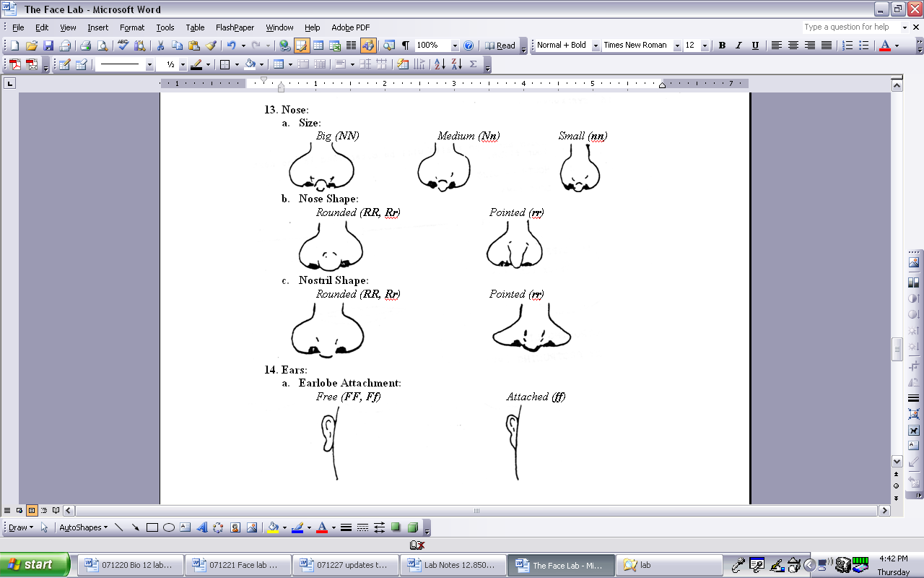Viewport: 924px width, 578px height.
Task: Click the Save icon in the toolbar
Action: 48,46
